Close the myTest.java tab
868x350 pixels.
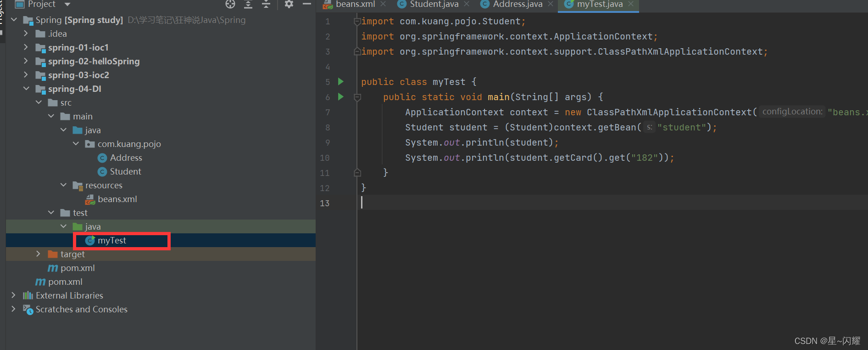pyautogui.click(x=631, y=4)
